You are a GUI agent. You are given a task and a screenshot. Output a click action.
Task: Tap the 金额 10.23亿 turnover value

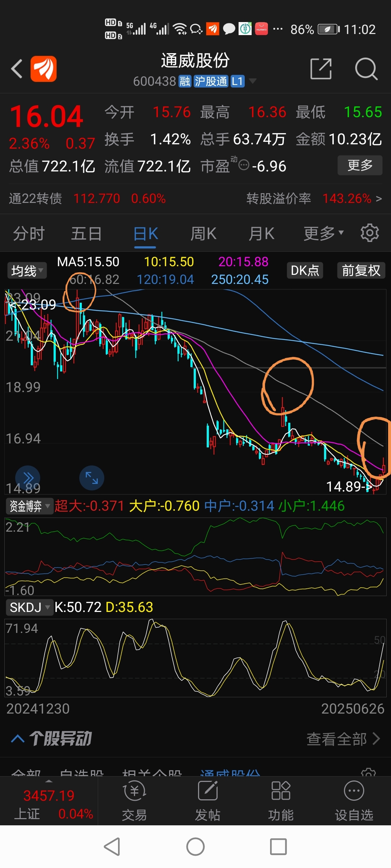pos(339,139)
